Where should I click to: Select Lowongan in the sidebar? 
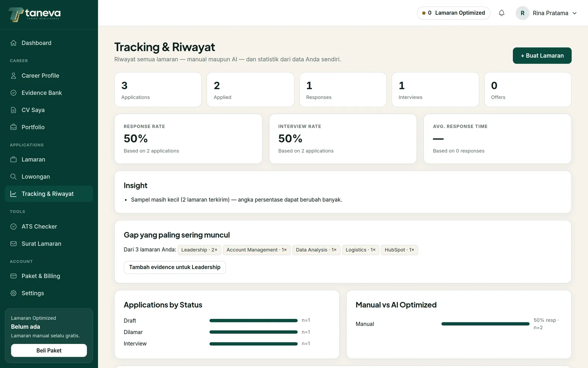click(x=49, y=177)
